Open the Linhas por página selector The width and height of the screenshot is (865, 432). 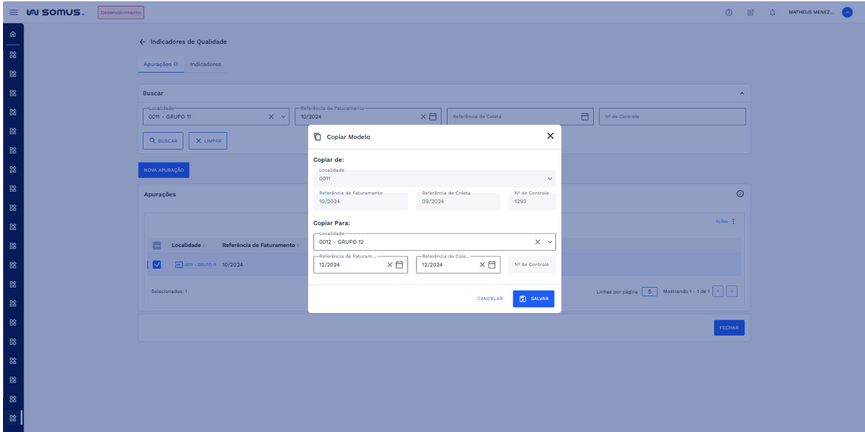click(x=649, y=291)
